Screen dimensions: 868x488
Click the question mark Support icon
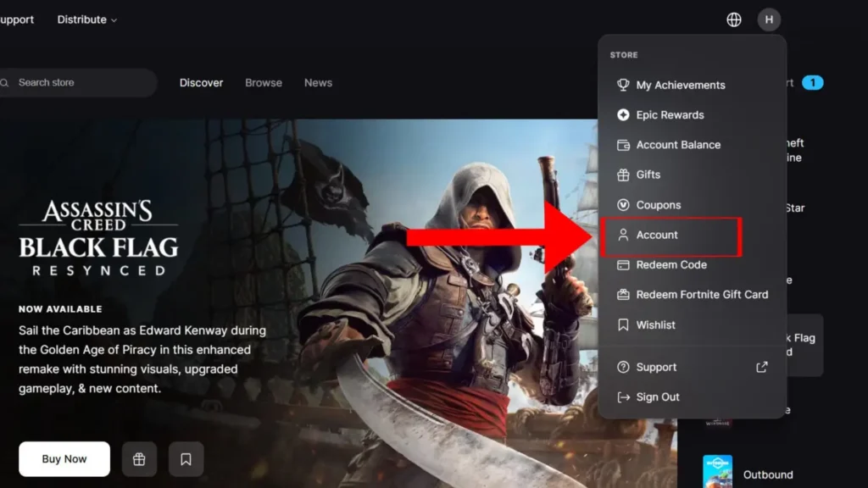click(x=623, y=367)
